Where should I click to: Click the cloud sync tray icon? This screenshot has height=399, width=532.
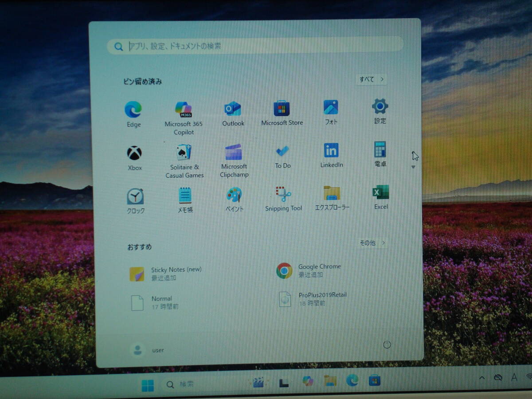[498, 378]
